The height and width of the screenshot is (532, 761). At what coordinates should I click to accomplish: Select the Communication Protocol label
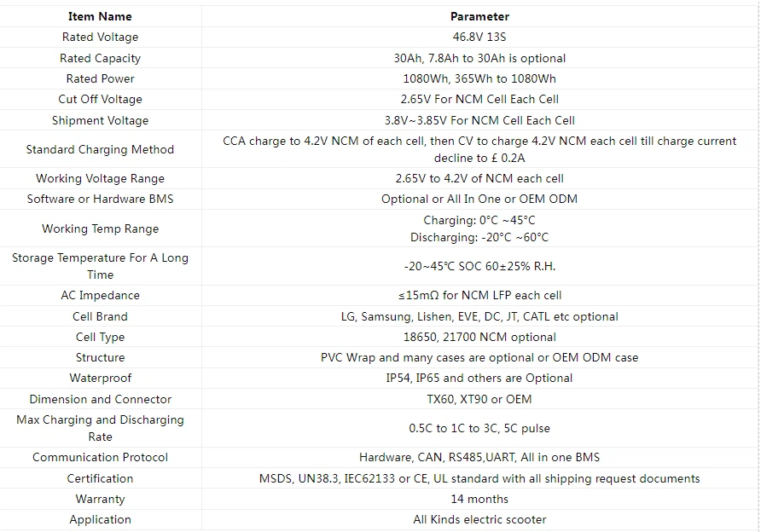tap(100, 457)
